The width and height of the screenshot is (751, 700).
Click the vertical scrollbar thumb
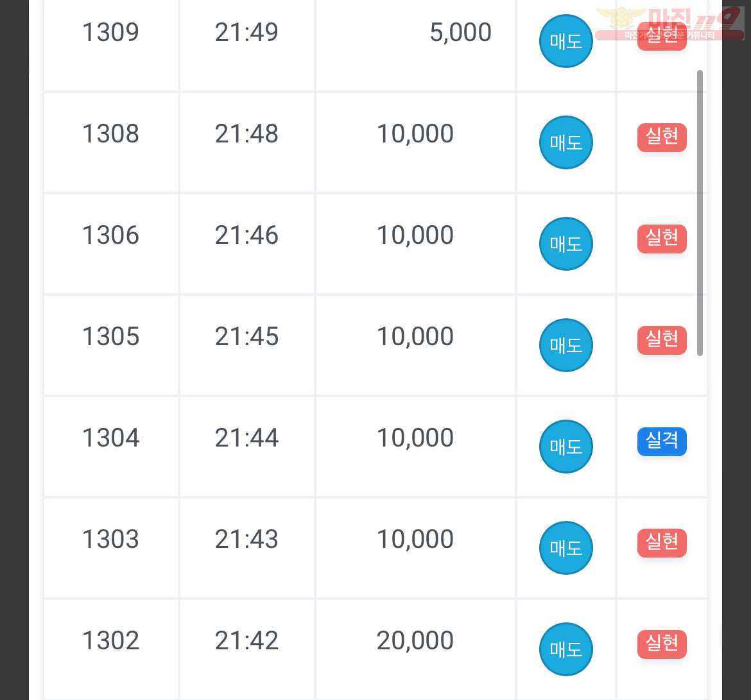coord(700,213)
